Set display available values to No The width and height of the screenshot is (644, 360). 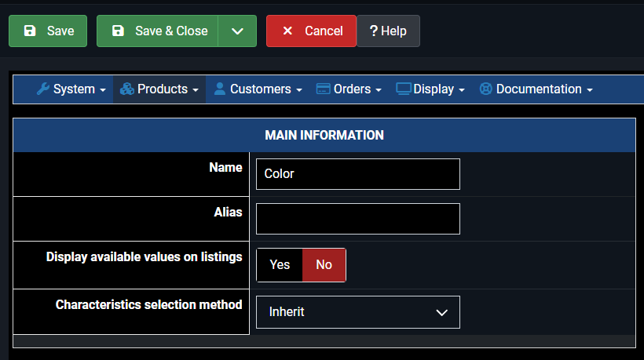[324, 265]
